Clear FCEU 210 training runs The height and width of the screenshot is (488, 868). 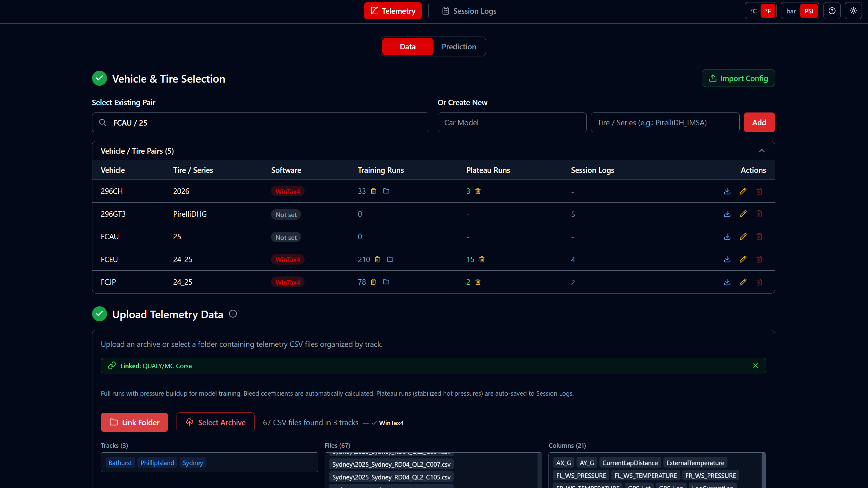tap(377, 259)
